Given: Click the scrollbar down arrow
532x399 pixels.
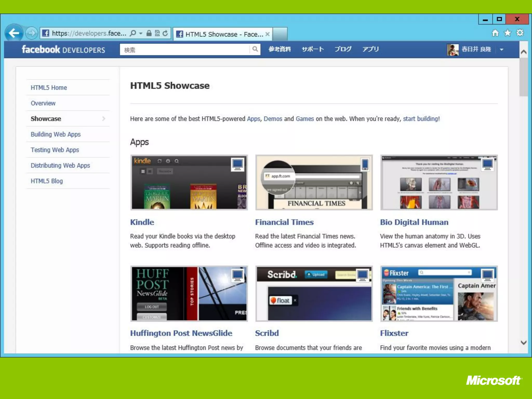Looking at the screenshot, I should 523,343.
